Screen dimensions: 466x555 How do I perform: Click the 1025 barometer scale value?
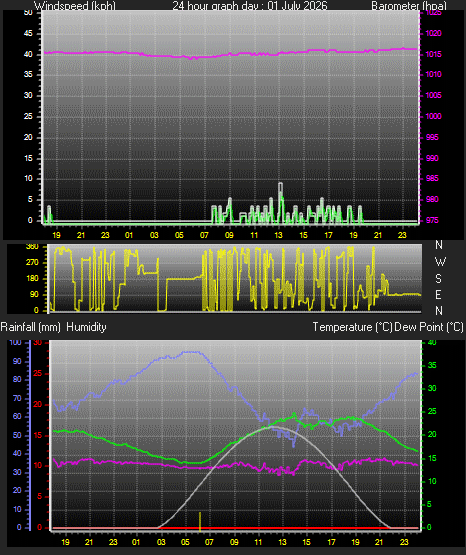(433, 13)
